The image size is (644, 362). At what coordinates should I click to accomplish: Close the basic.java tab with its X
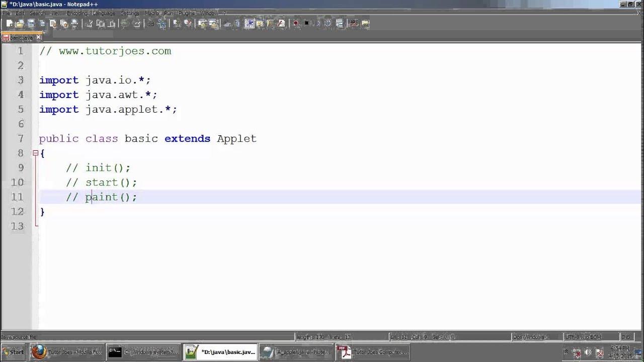38,38
